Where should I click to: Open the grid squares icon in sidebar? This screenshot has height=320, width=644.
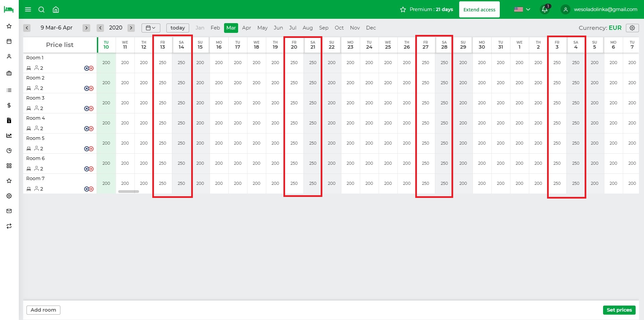(x=9, y=166)
